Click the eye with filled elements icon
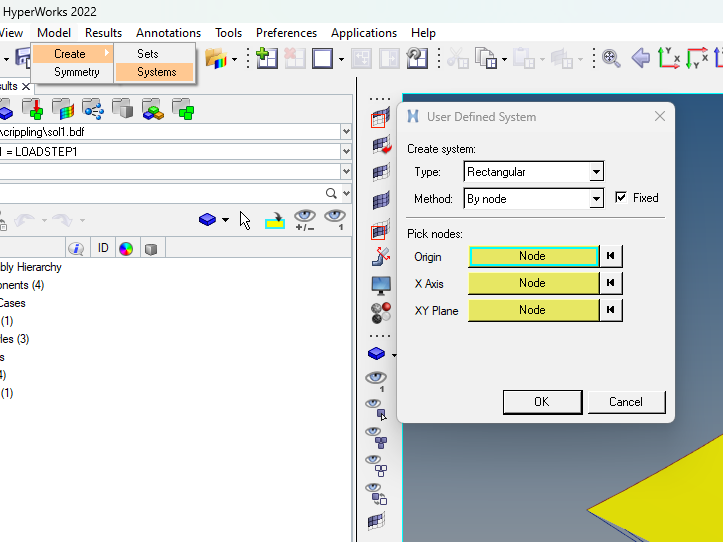This screenshot has width=723, height=542. click(x=377, y=438)
